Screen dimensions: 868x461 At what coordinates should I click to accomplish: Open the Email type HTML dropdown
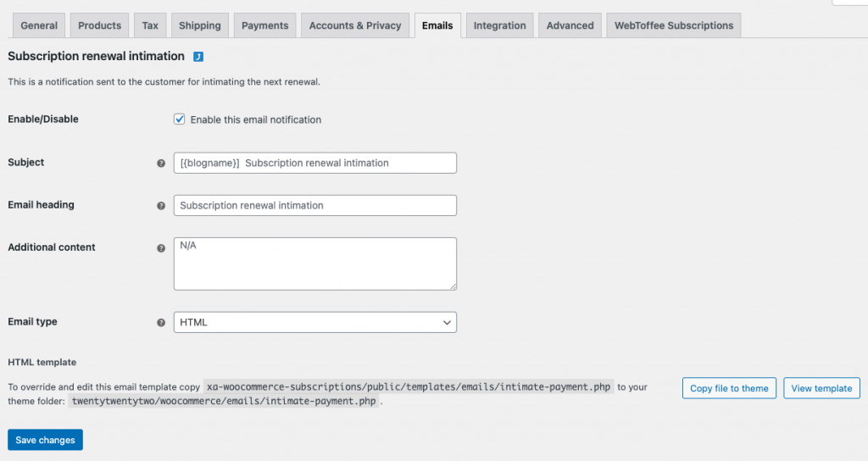coord(315,322)
